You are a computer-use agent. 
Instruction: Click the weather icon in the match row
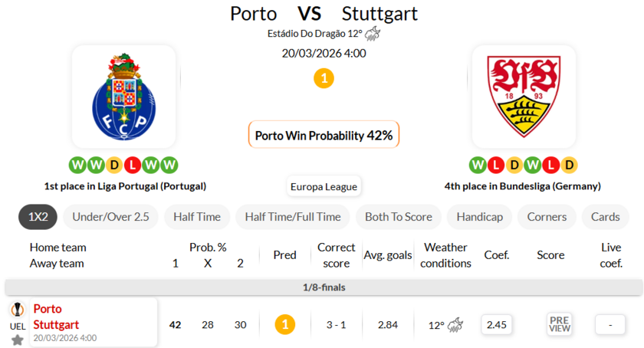pos(455,324)
